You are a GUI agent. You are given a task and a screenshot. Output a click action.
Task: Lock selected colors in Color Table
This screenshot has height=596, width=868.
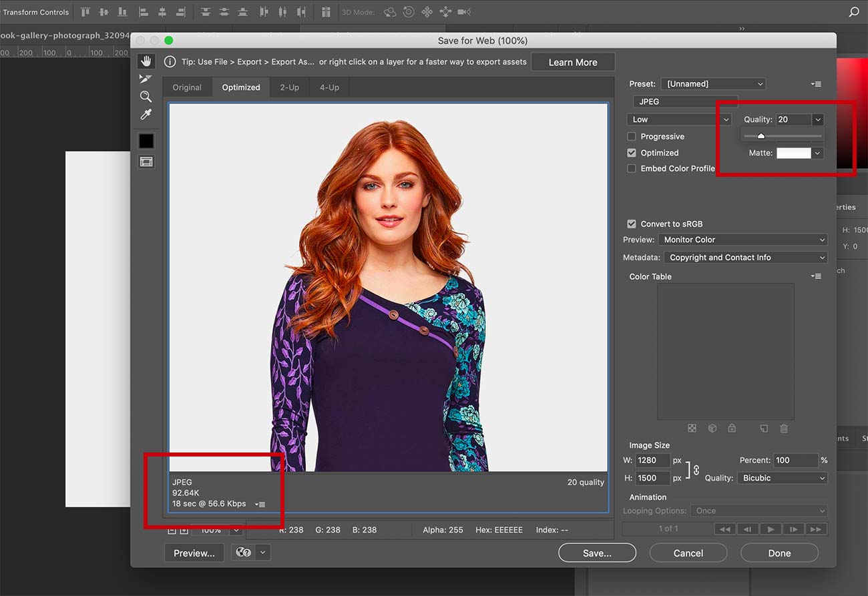[732, 428]
